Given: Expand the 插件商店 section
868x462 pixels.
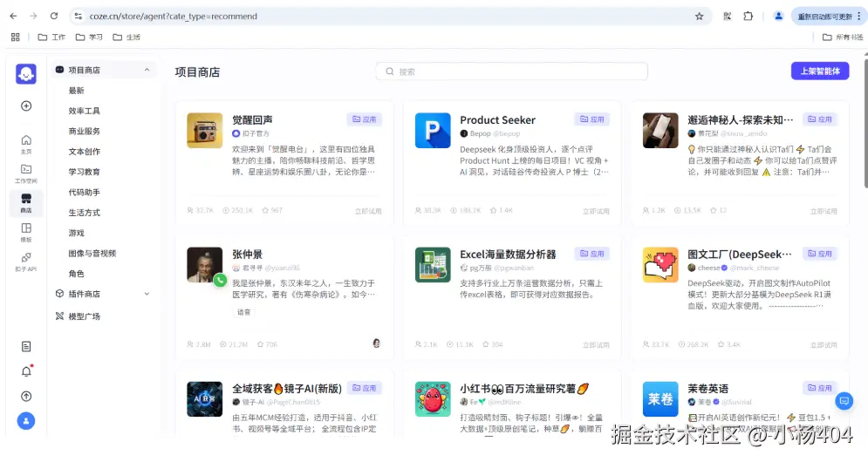Looking at the screenshot, I should 147,294.
